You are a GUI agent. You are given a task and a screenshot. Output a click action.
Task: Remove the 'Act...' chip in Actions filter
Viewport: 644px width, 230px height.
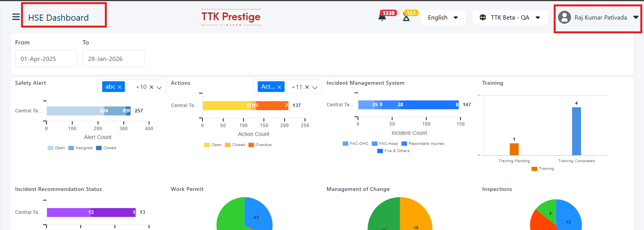[279, 87]
